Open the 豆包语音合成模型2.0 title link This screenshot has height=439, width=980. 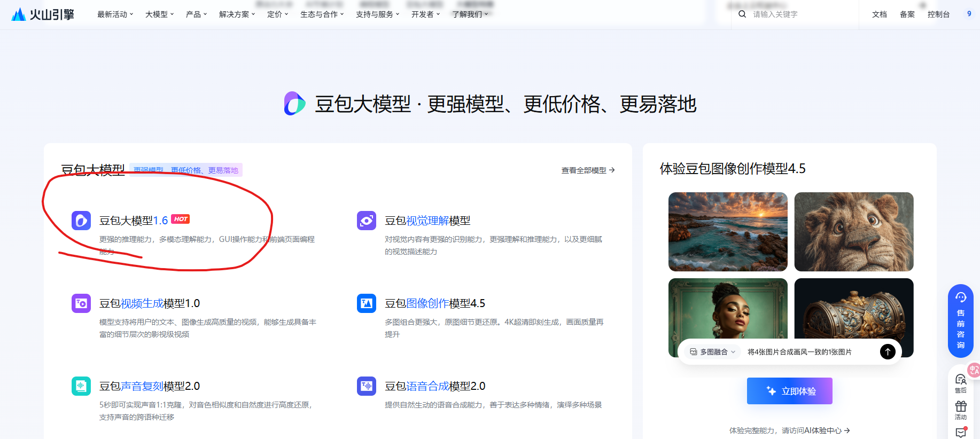[435, 386]
